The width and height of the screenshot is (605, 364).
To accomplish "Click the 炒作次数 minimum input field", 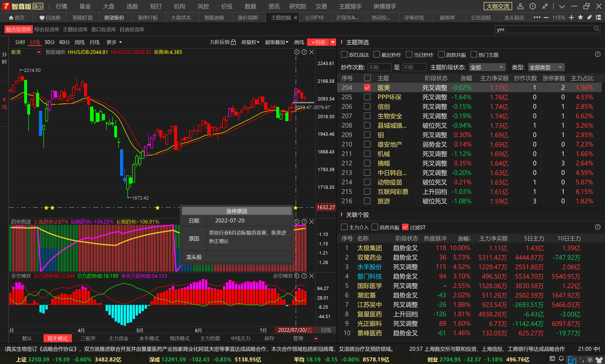I will (x=379, y=67).
